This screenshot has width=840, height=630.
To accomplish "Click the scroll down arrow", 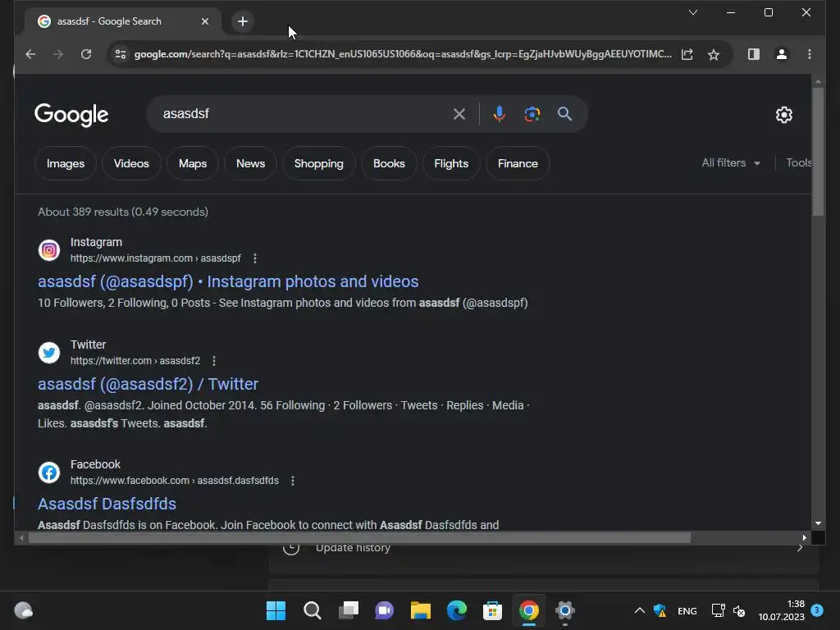I will pyautogui.click(x=818, y=523).
